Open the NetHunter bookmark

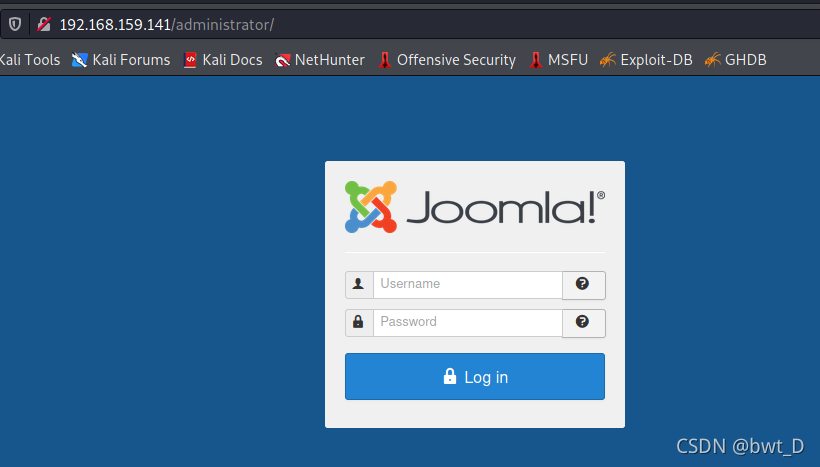tap(320, 60)
